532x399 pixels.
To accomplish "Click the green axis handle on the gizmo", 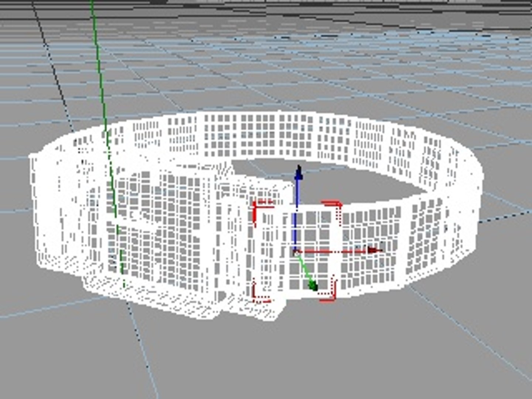I will (313, 285).
